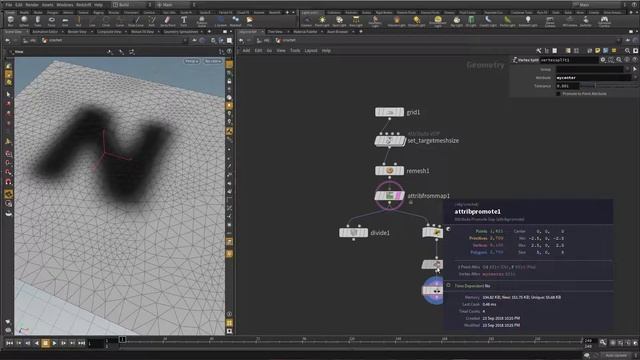Click the Attribute field containing mycenter
The width and height of the screenshot is (640, 360).
click(x=593, y=78)
